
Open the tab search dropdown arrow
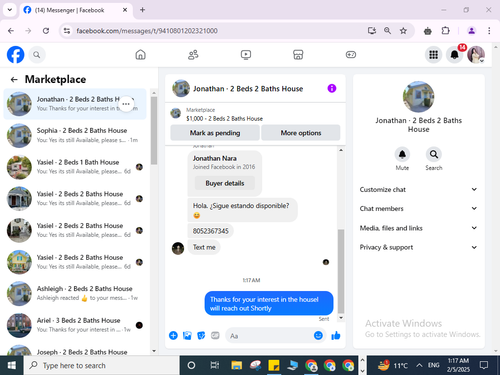(x=10, y=10)
